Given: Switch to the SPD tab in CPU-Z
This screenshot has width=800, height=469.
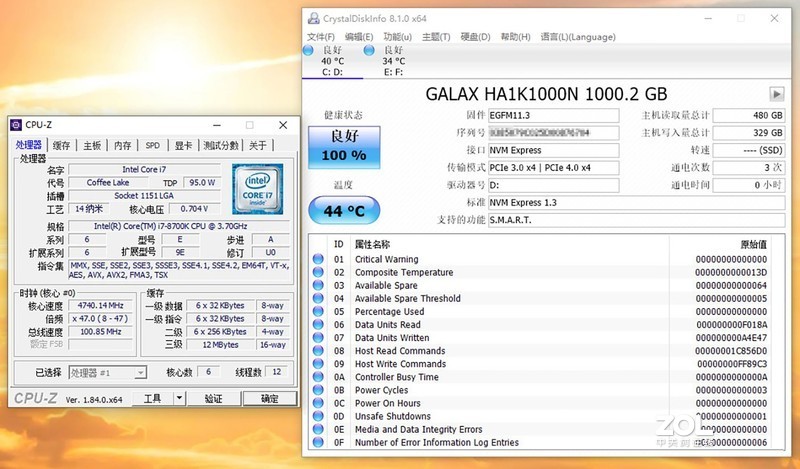Looking at the screenshot, I should (153, 145).
